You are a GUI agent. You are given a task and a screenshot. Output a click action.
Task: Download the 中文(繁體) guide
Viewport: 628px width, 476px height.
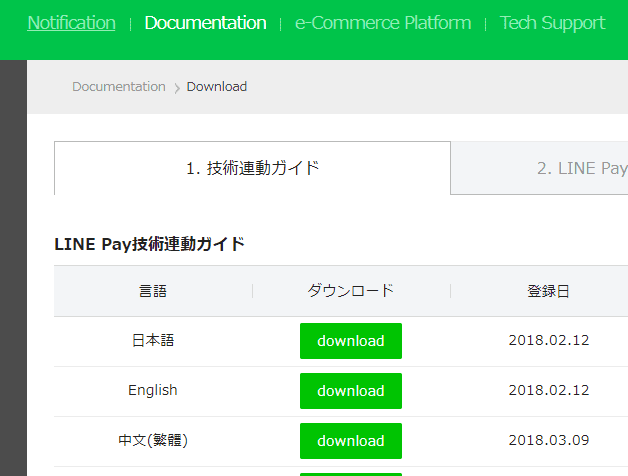pos(351,441)
